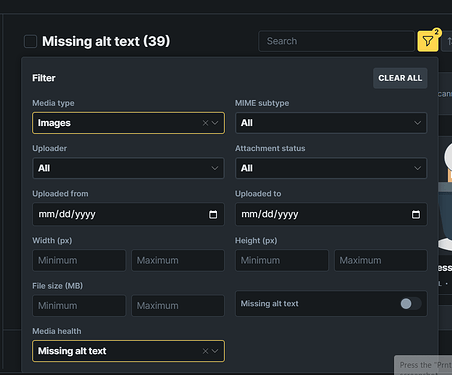Clear the Images media type selection
Viewport: 452px width, 375px height.
point(205,123)
